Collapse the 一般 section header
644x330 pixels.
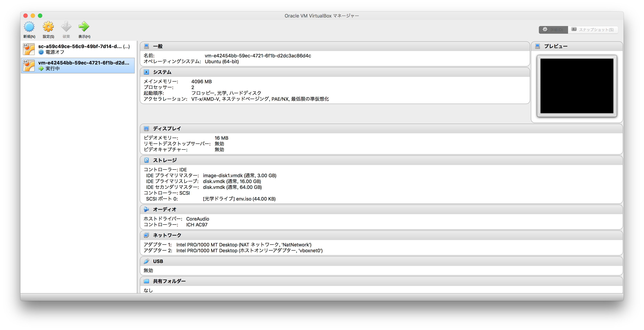point(335,46)
